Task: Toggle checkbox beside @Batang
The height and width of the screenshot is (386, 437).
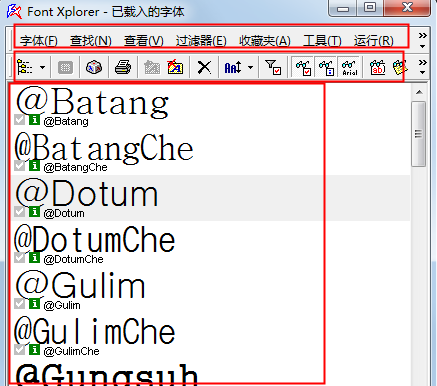Action: coord(20,120)
